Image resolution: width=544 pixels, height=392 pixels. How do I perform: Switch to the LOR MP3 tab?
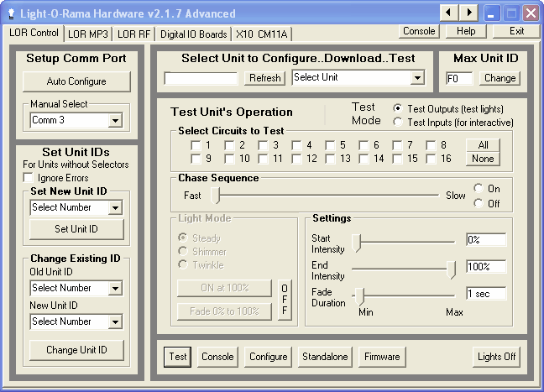click(x=88, y=34)
